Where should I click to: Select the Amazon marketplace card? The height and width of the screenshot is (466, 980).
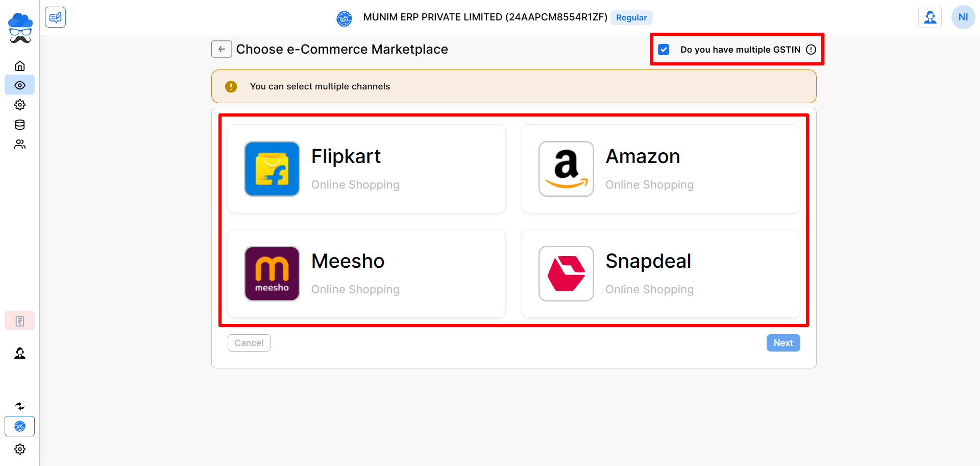pos(660,169)
